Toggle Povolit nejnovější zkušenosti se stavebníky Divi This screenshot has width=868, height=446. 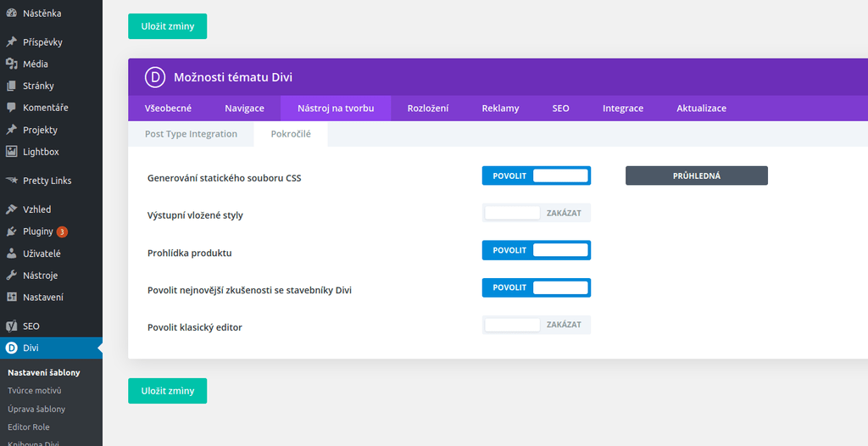tap(537, 287)
